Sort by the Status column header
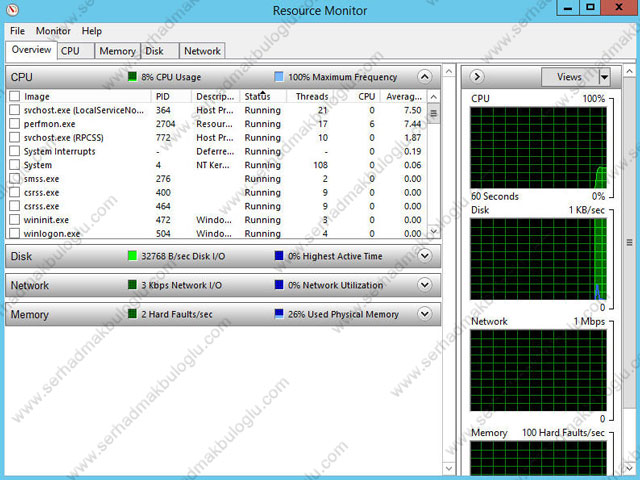The width and height of the screenshot is (640, 480). coord(262,96)
